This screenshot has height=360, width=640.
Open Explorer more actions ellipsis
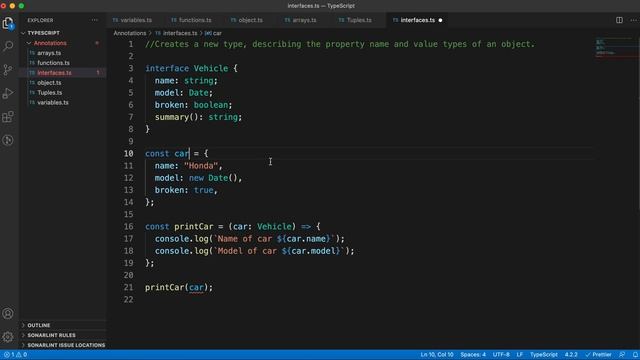click(x=95, y=20)
